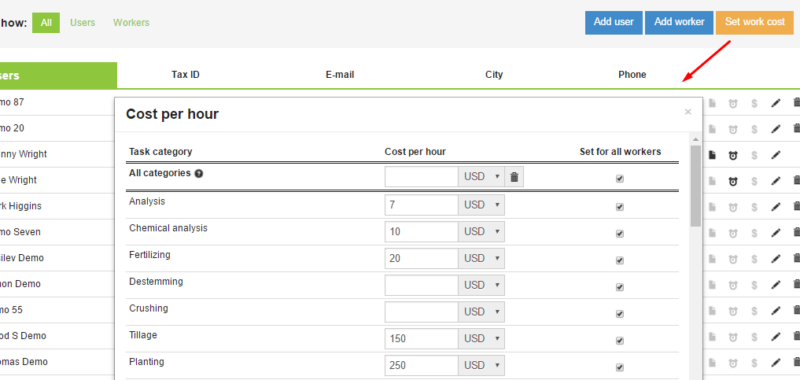Open USD currency dropdown for Fertilizing

(x=481, y=259)
